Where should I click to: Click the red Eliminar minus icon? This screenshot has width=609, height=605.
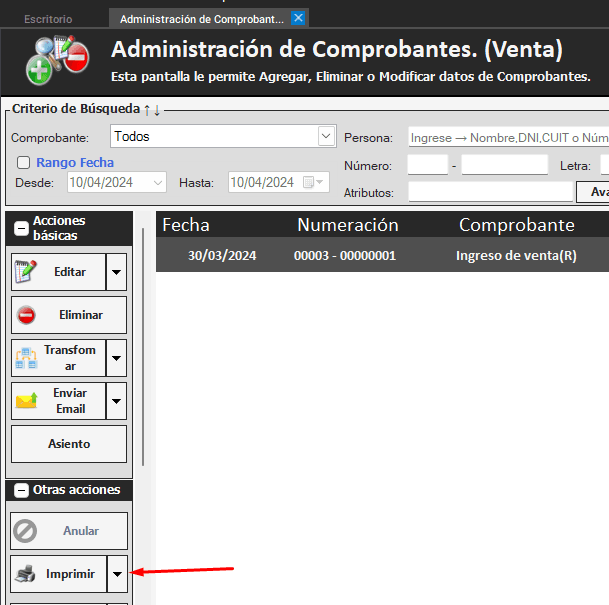click(x=27, y=315)
